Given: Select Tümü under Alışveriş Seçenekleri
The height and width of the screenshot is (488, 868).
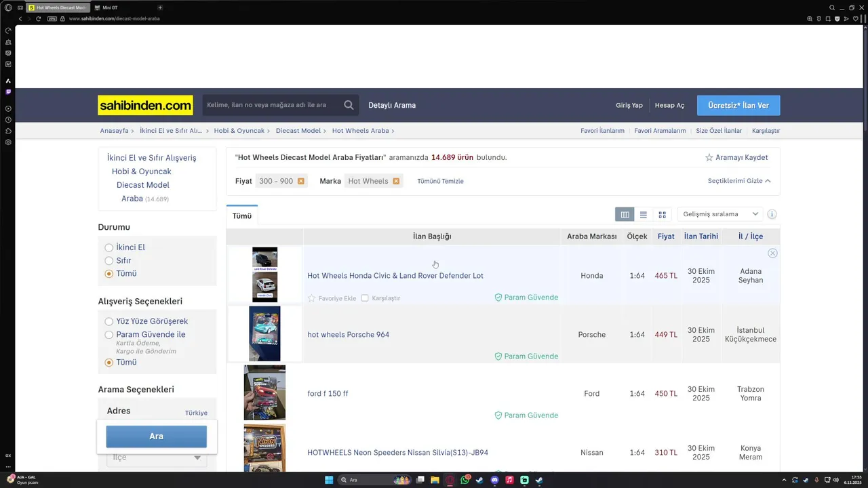Looking at the screenshot, I should 108,363.
